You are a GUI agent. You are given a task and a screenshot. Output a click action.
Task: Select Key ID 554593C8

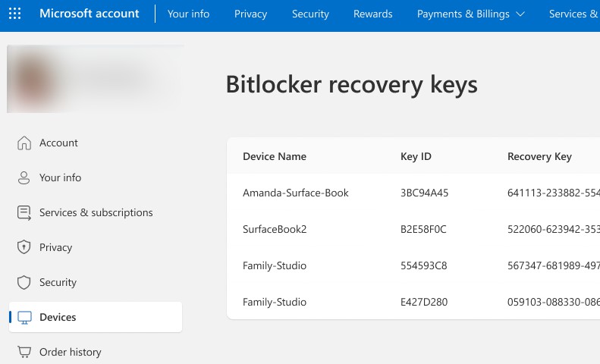[423, 265]
